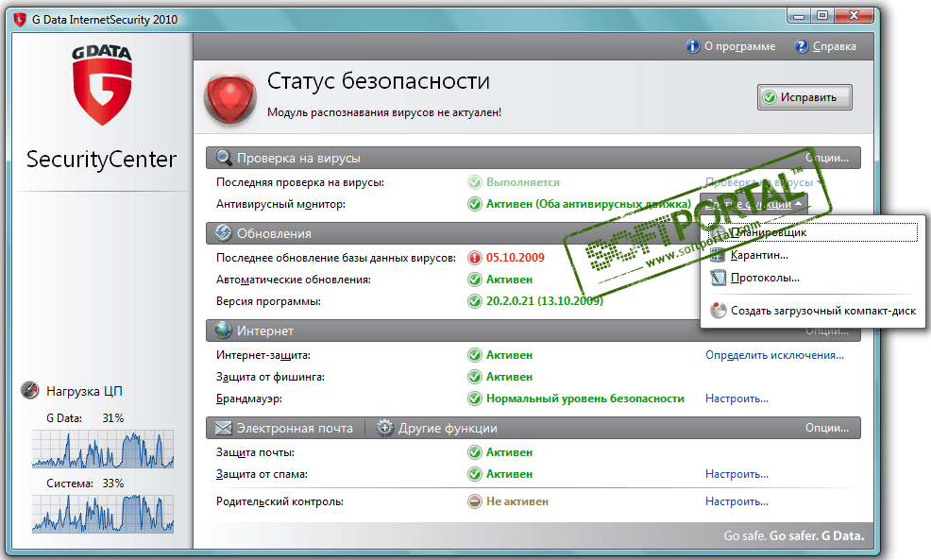
Task: Expand the Проверка на вирусы dropdown link
Action: click(x=764, y=182)
